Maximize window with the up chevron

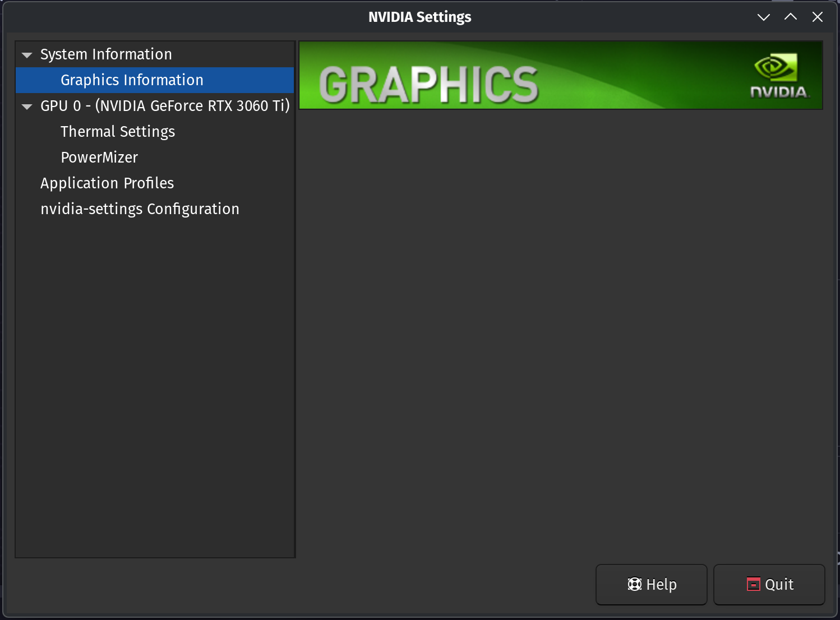[790, 17]
